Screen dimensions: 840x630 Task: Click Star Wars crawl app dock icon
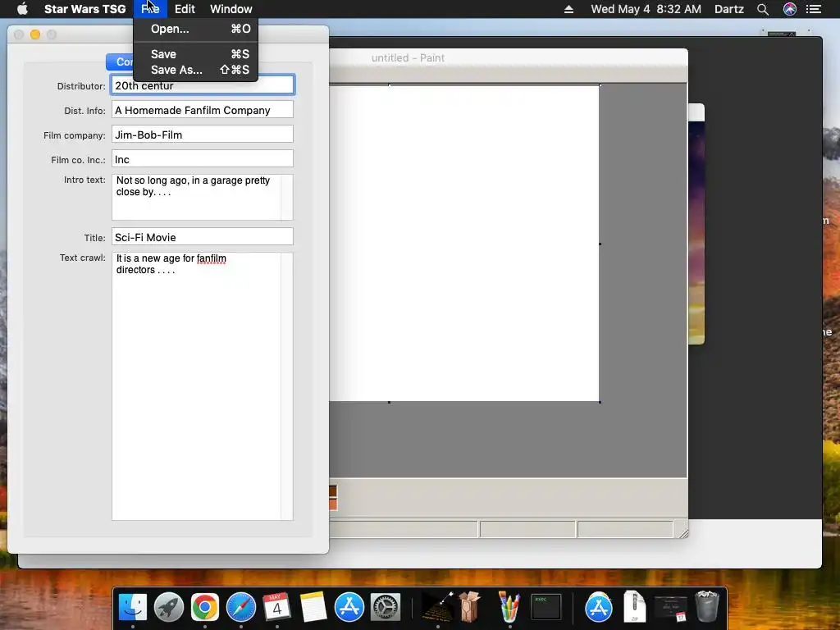tap(437, 607)
